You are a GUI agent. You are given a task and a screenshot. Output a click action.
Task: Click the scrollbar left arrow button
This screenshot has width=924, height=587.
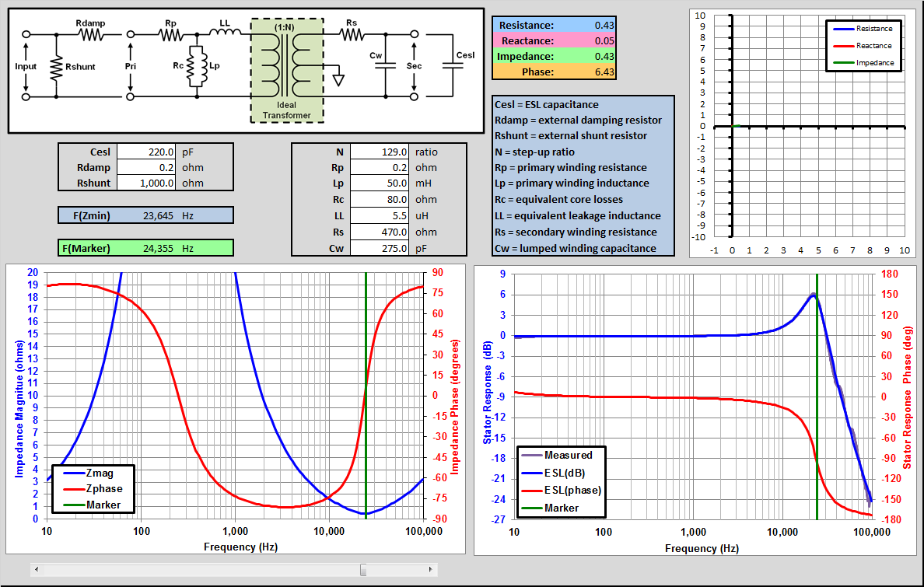pos(37,569)
